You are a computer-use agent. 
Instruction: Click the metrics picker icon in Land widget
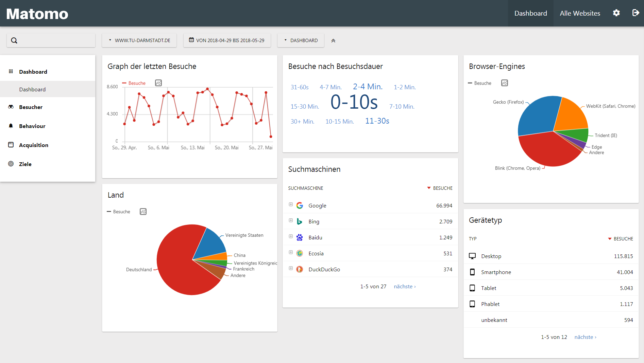pyautogui.click(x=143, y=212)
